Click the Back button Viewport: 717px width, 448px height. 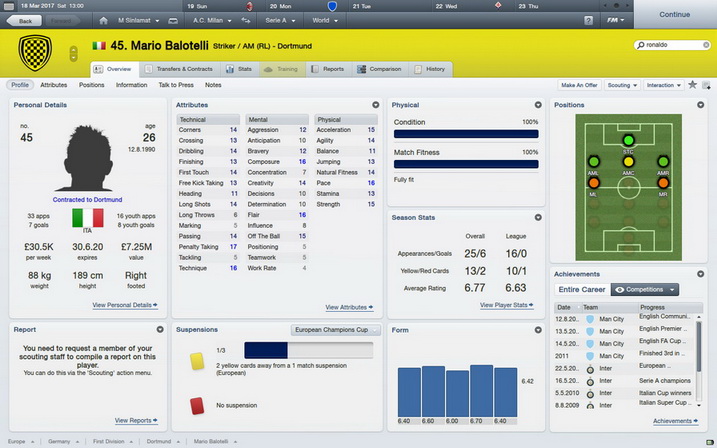tap(24, 21)
